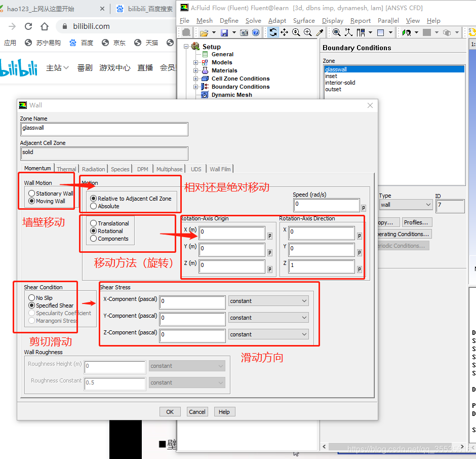
Task: Click the axes orientation icon in toolbar
Action: pyautogui.click(x=348, y=32)
